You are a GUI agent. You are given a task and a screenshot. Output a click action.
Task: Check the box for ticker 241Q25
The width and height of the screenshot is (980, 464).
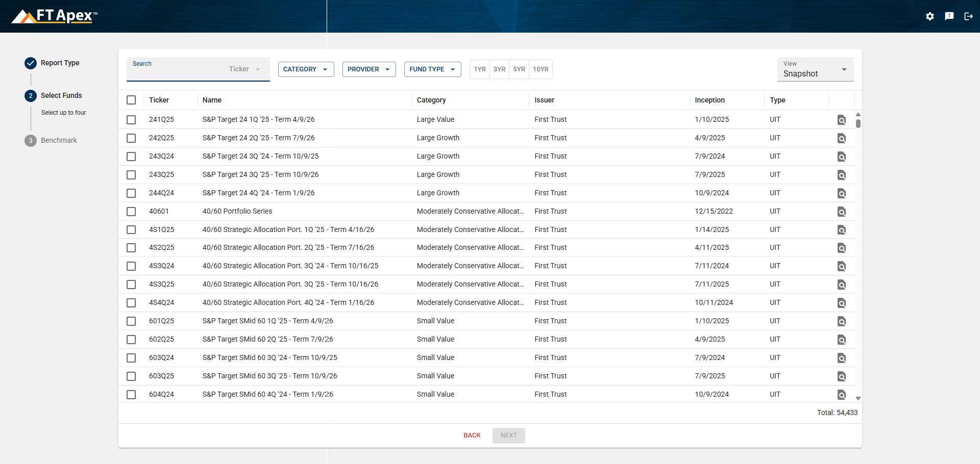pos(131,119)
